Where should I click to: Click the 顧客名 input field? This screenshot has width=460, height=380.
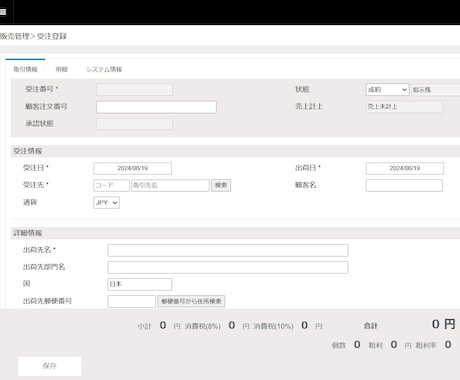tap(404, 185)
